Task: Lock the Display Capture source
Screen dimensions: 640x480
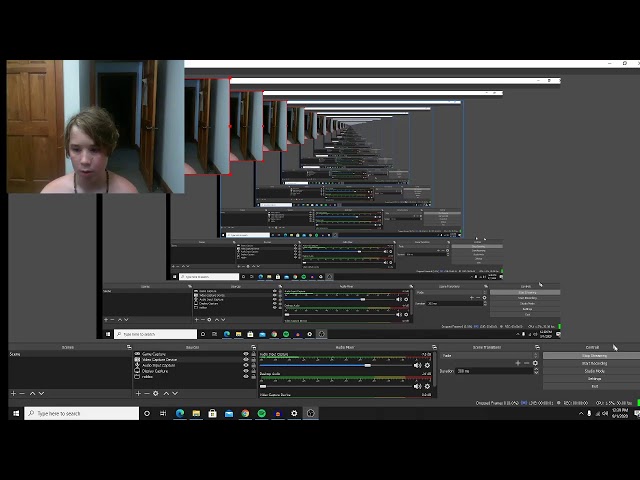Action: [x=253, y=371]
